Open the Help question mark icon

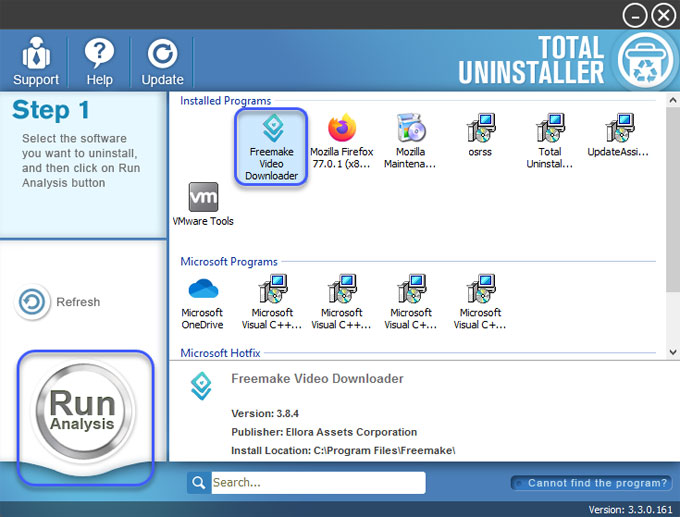click(x=99, y=61)
